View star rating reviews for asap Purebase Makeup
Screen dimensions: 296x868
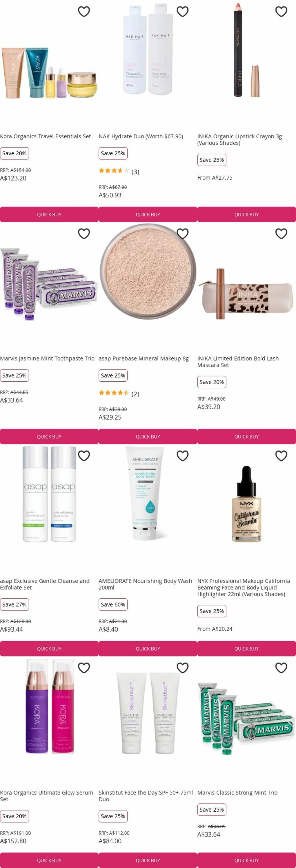coord(119,393)
